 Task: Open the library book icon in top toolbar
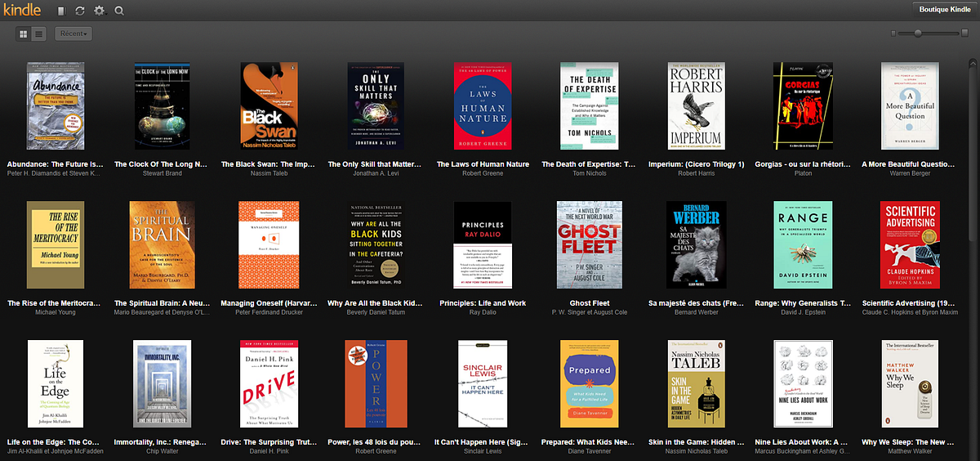point(61,11)
